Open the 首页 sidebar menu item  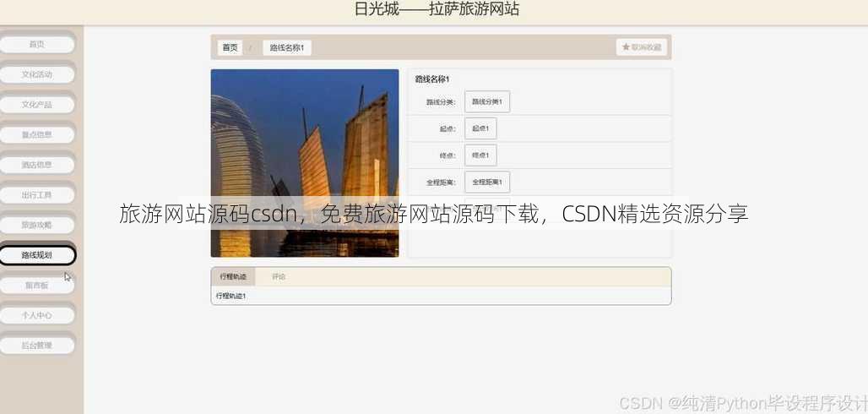pos(36,44)
